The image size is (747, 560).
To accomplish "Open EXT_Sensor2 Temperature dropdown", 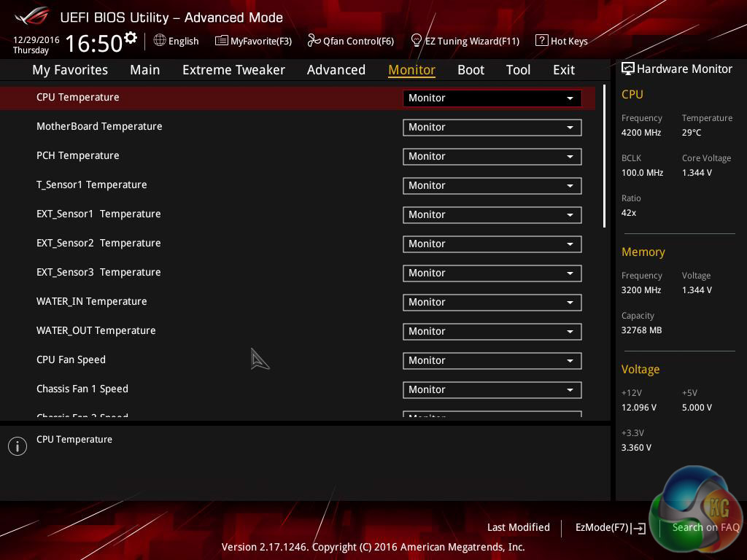I will tap(492, 244).
